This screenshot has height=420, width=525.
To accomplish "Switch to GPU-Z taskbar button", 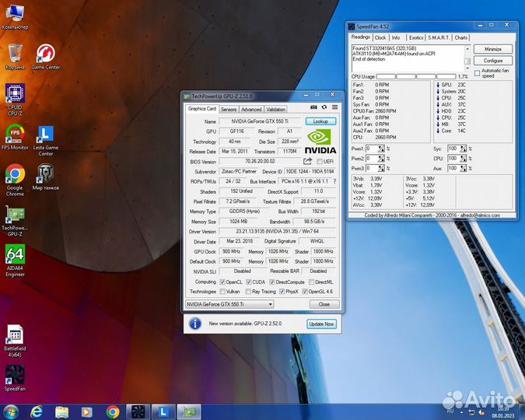I will 189,412.
